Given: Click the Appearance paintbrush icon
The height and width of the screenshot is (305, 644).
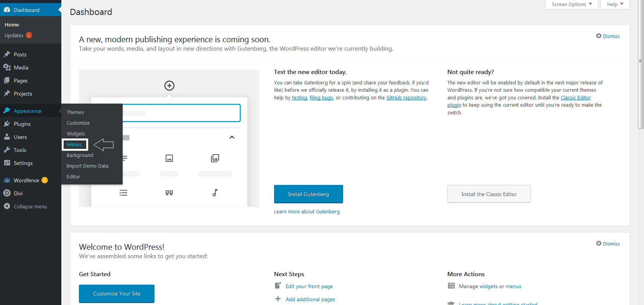Looking at the screenshot, I should pyautogui.click(x=7, y=111).
